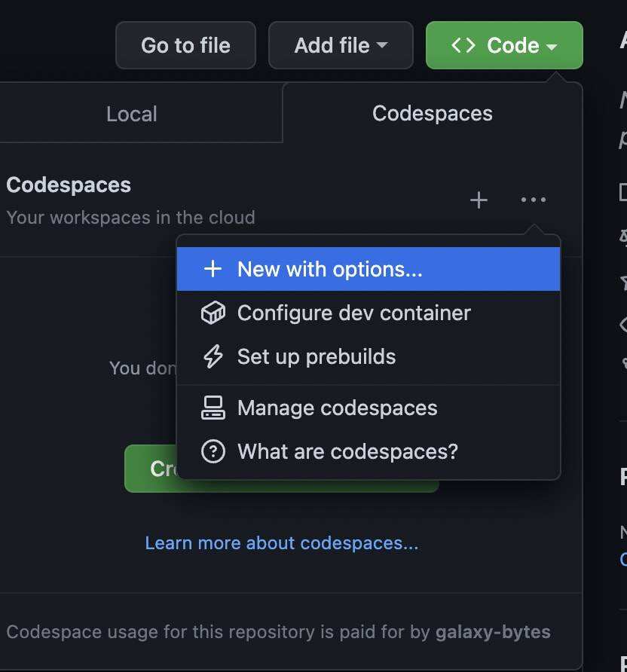
Task: Click the angle-brackets icon on Code button
Action: [463, 45]
